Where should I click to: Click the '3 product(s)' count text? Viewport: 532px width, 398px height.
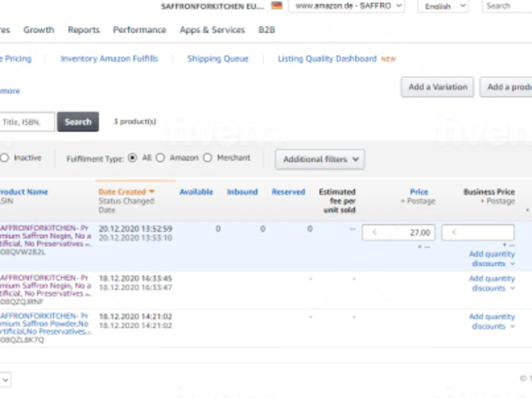tap(135, 121)
